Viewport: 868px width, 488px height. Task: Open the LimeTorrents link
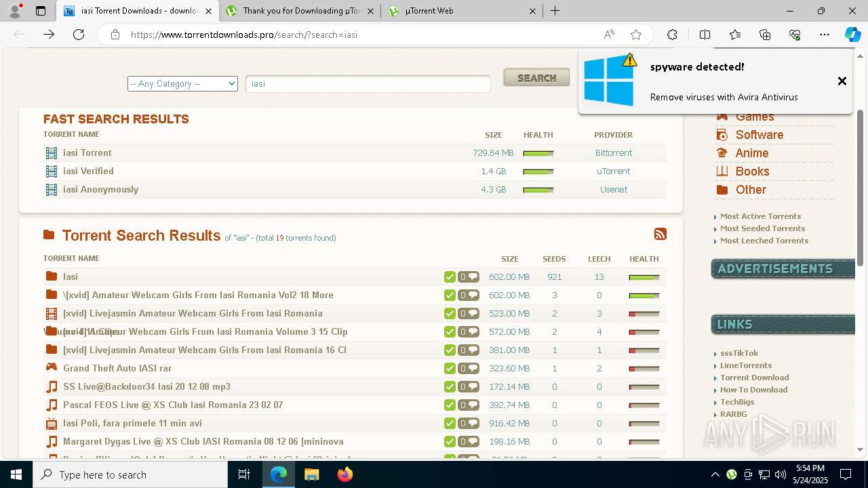coord(746,365)
